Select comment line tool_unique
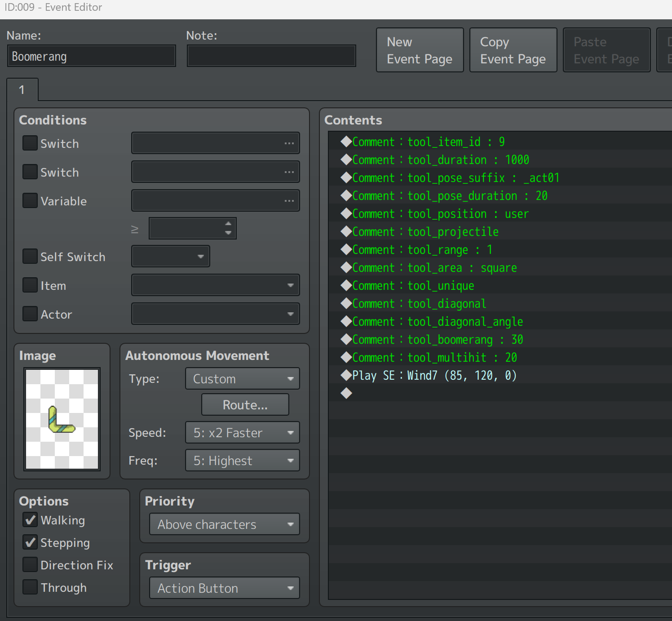The height and width of the screenshot is (621, 672). point(500,285)
